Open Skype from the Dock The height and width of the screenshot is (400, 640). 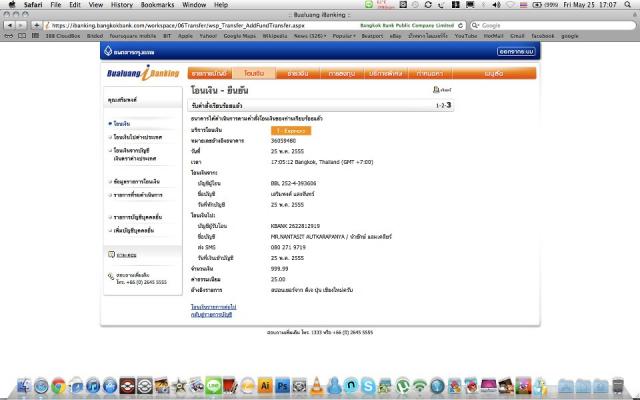369,384
